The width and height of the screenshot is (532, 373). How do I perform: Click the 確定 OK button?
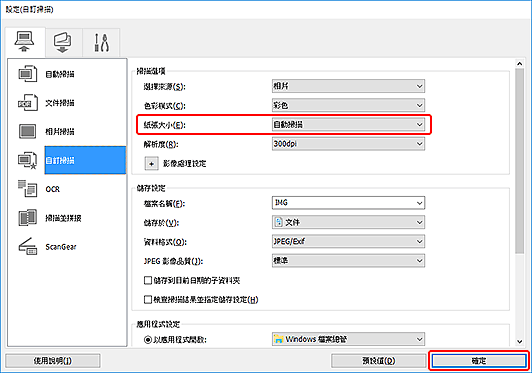[479, 361]
